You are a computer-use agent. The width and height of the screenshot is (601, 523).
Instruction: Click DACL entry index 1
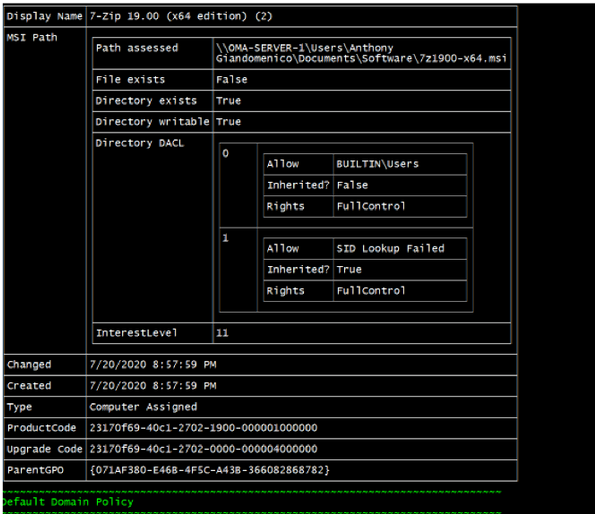point(225,240)
